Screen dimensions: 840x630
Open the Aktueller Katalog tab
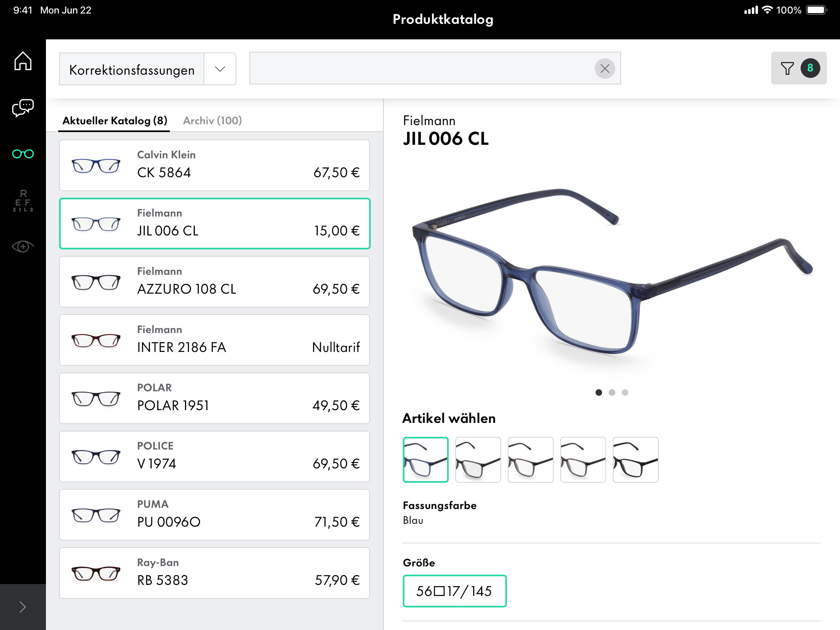click(114, 120)
